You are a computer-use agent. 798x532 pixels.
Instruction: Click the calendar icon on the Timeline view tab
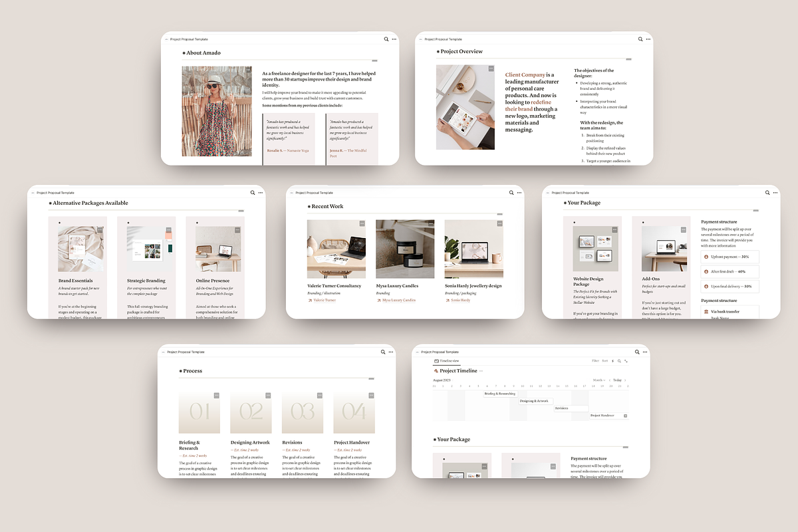point(437,360)
